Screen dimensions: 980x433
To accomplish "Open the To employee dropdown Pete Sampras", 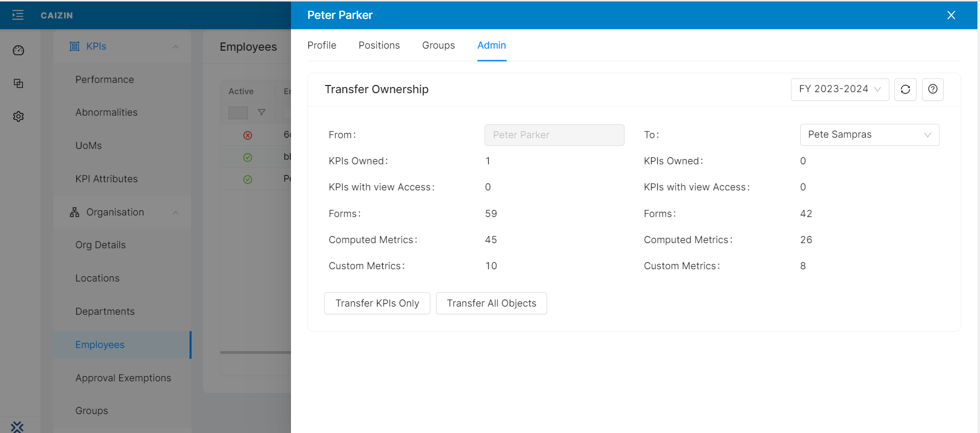I will (869, 135).
